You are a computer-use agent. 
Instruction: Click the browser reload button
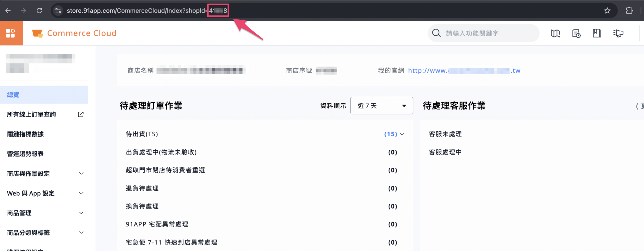coord(39,11)
